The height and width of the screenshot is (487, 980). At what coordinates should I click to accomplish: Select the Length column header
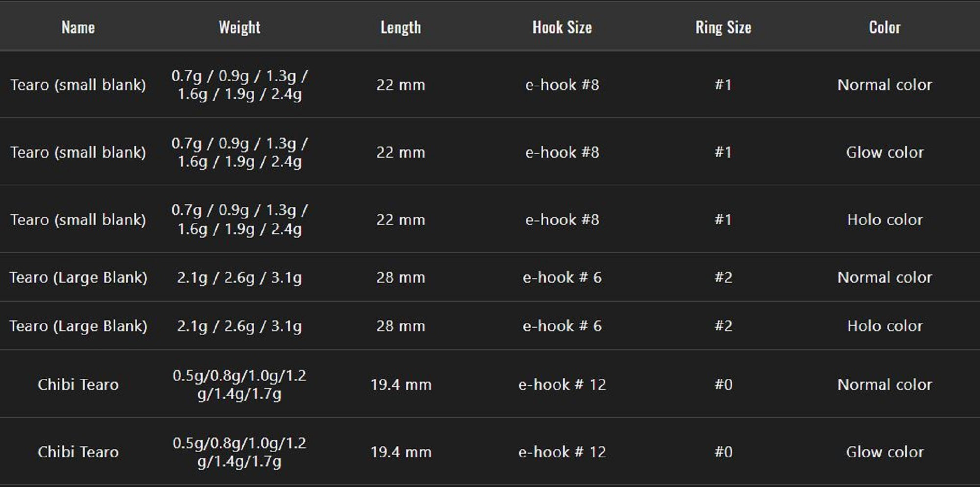tap(400, 27)
